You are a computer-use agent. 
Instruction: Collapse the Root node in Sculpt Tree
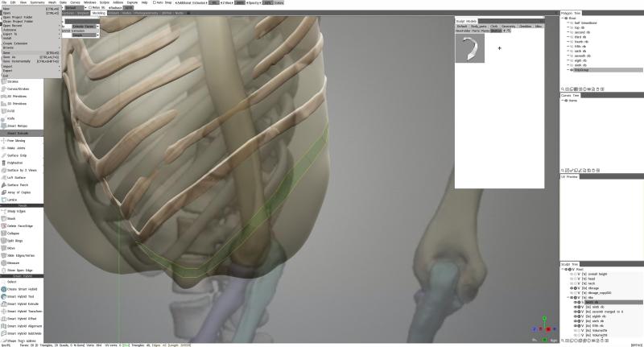pyautogui.click(x=563, y=270)
